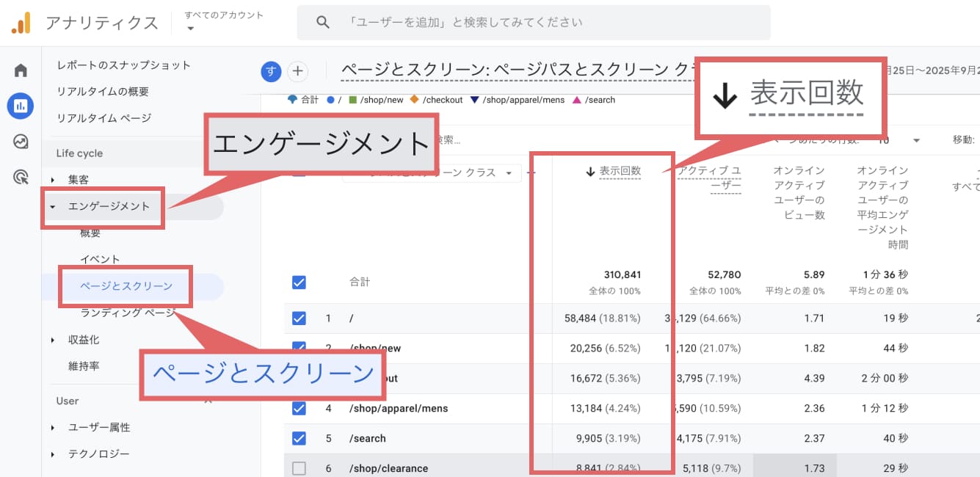Click the Google Analytics logo
Viewport: 980px width, 477px height.
(21, 23)
